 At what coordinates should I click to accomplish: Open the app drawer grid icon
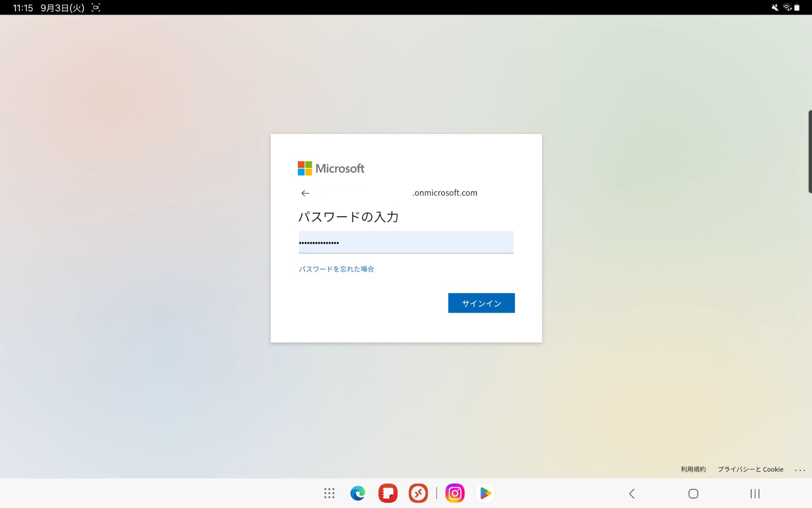tap(329, 493)
